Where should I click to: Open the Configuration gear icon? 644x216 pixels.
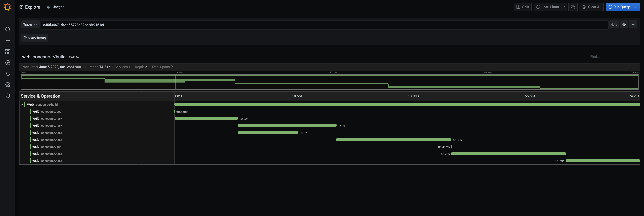coord(8,85)
